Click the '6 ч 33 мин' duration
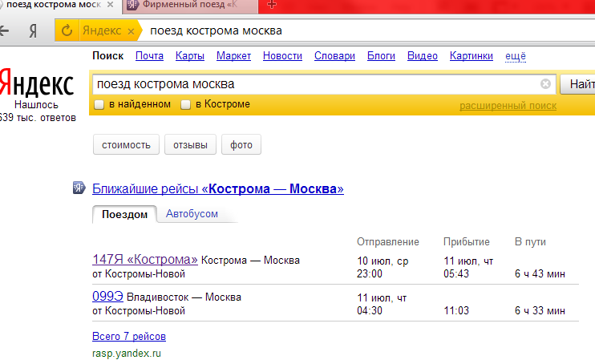The height and width of the screenshot is (364, 595). [x=540, y=310]
